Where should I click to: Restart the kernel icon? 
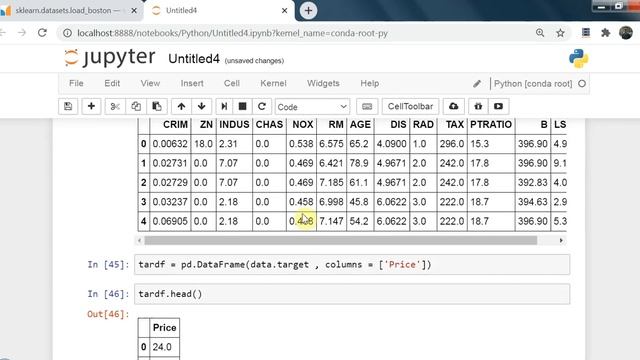[262, 107]
